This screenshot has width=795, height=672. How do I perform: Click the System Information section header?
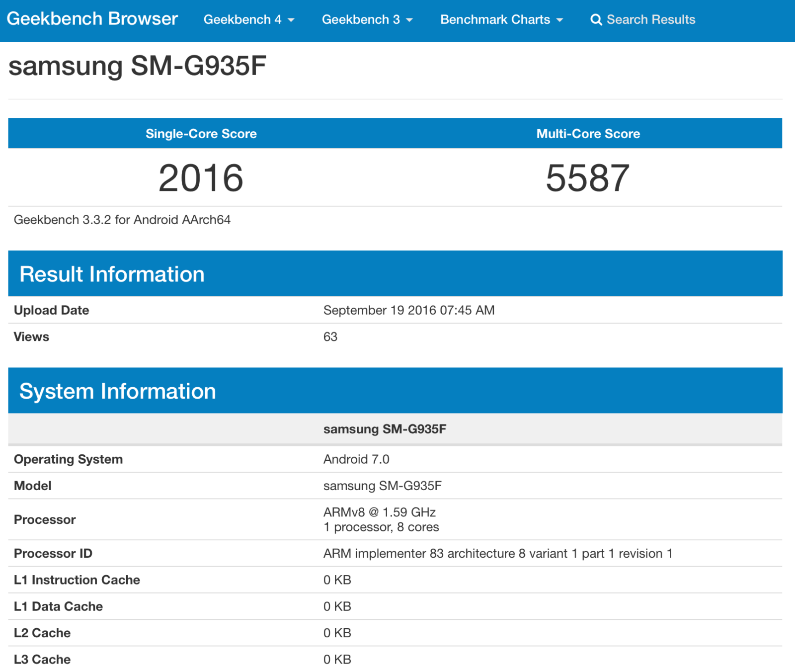[117, 391]
